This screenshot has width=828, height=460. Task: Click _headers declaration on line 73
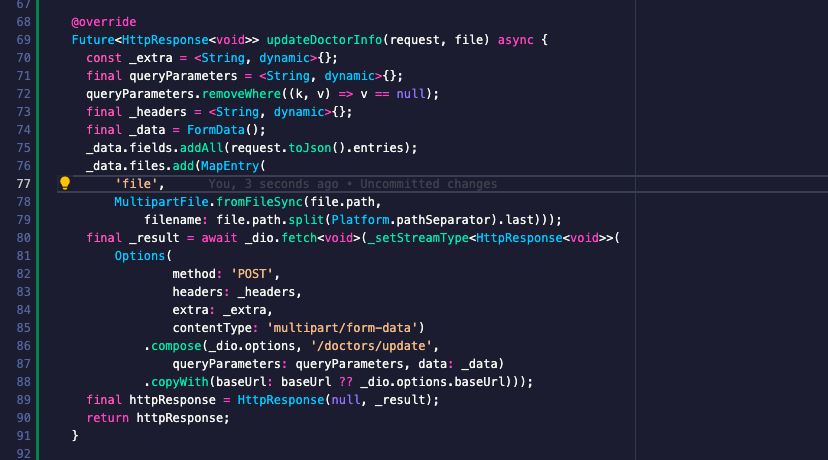point(158,112)
